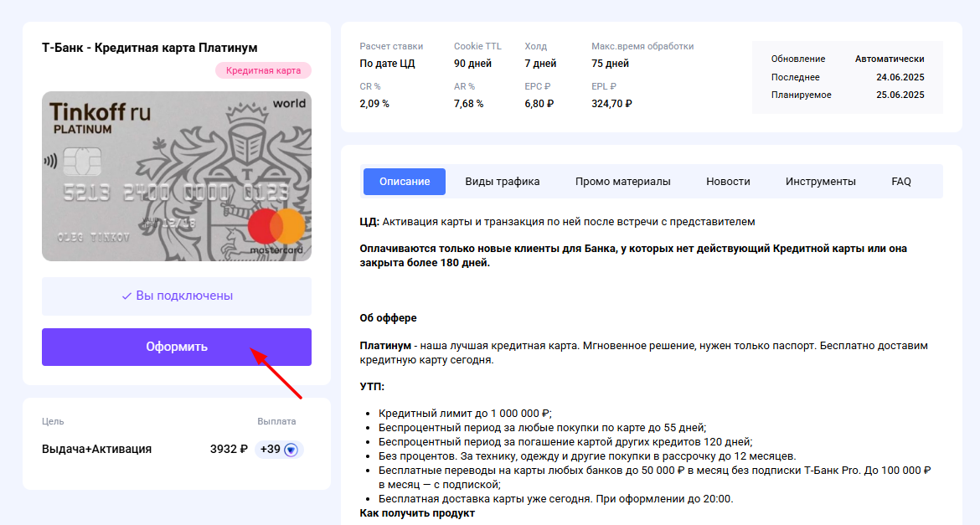Click the Автоматически update value
This screenshot has height=525, width=980.
coord(890,59)
